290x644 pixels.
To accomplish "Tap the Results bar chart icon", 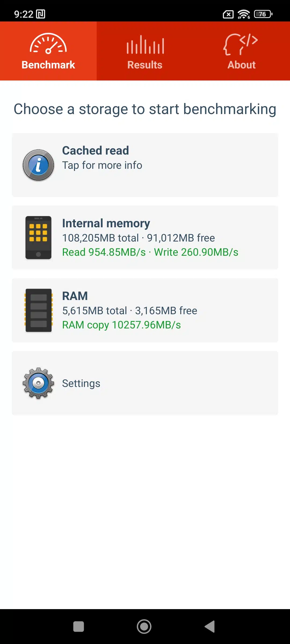I will pyautogui.click(x=145, y=45).
